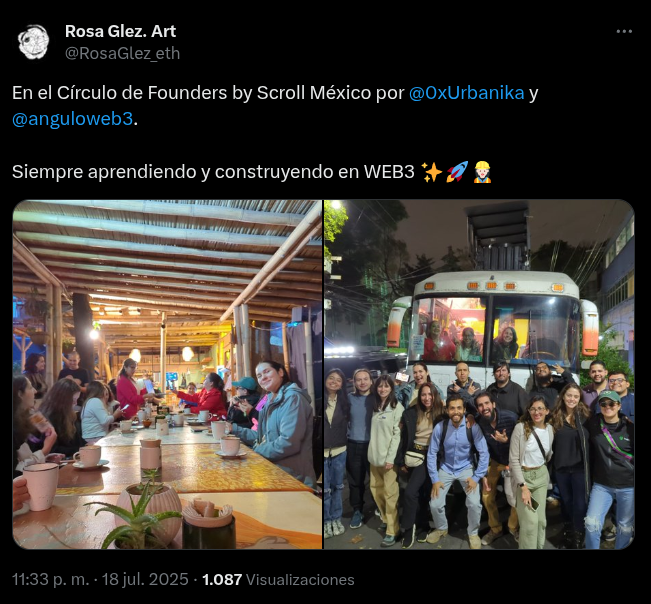The width and height of the screenshot is (651, 604).
Task: Click the 1.087 Visualizaciones count
Action: pos(278,580)
